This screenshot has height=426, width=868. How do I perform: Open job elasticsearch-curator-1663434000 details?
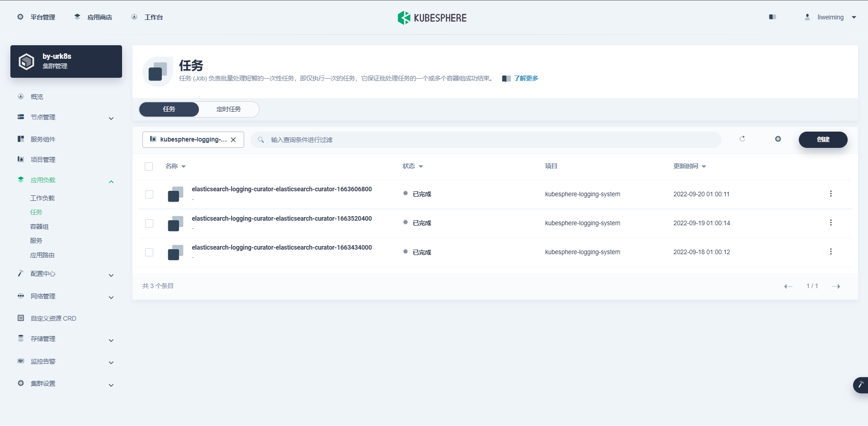282,247
